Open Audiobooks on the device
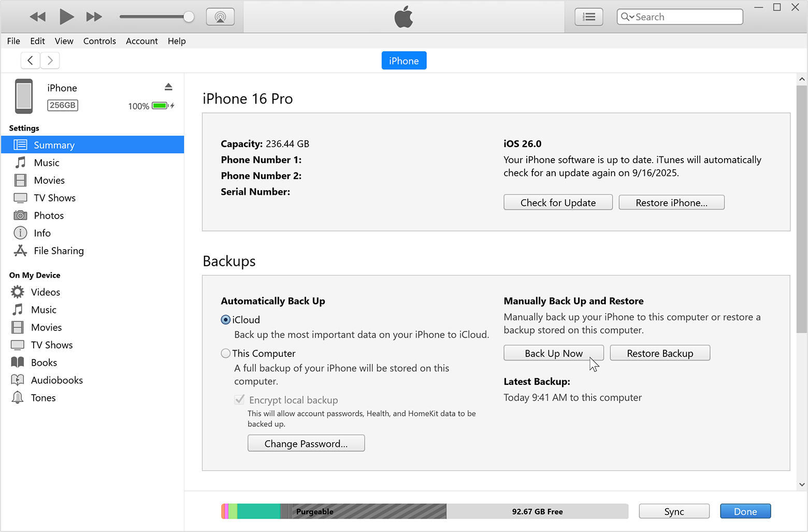 click(57, 380)
